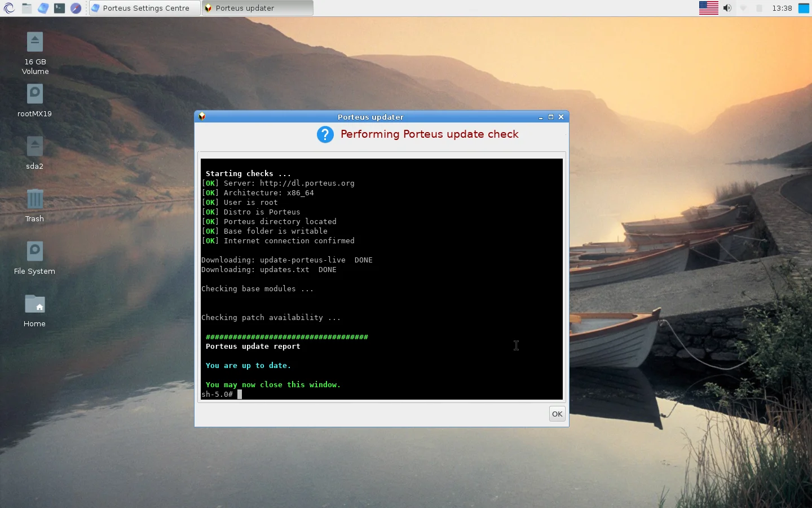
Task: Open the rootMX19 drive icon
Action: pos(34,94)
